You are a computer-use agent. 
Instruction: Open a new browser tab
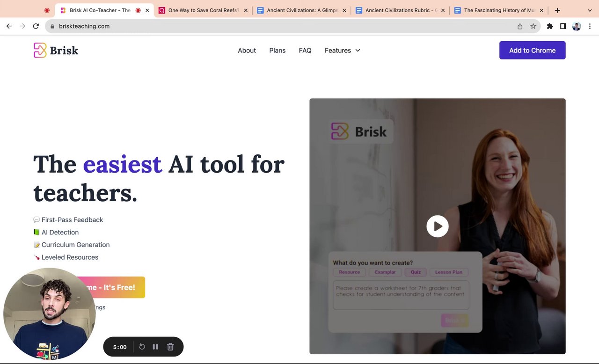click(x=557, y=10)
